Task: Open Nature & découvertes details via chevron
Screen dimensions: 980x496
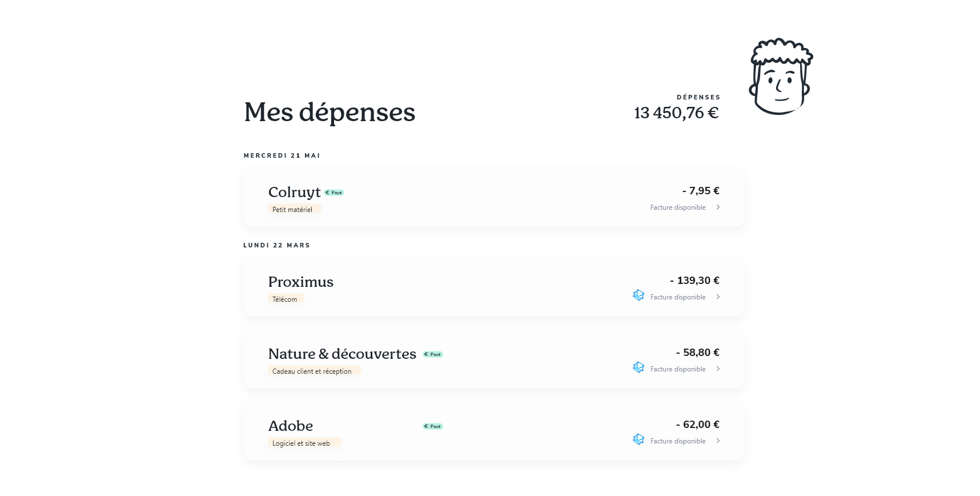Action: click(x=718, y=369)
